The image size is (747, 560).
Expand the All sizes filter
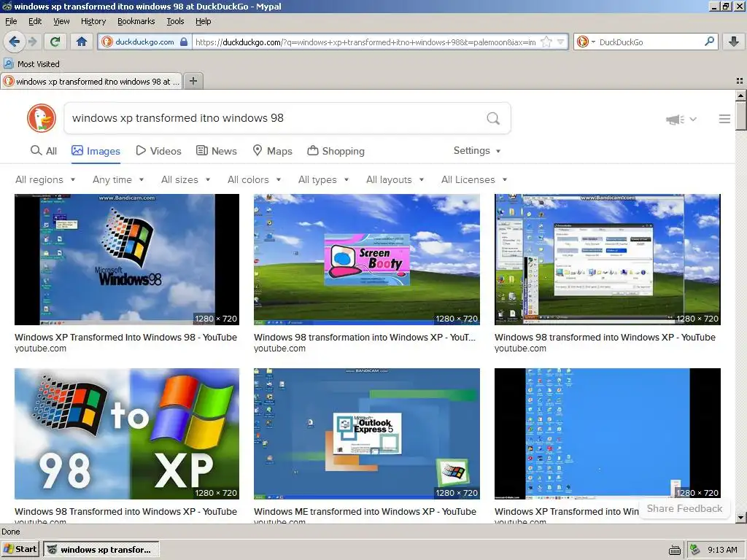(x=186, y=179)
